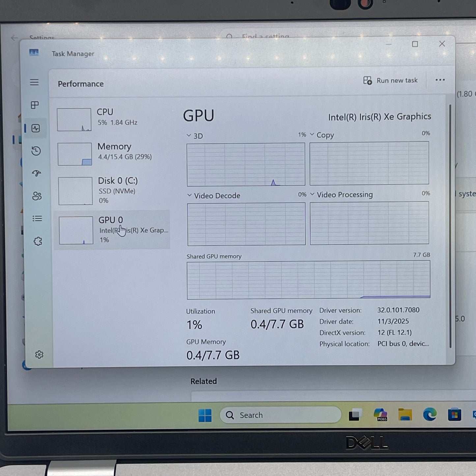Select the Performance page icon in sidebar
This screenshot has height=476, width=476.
[36, 128]
